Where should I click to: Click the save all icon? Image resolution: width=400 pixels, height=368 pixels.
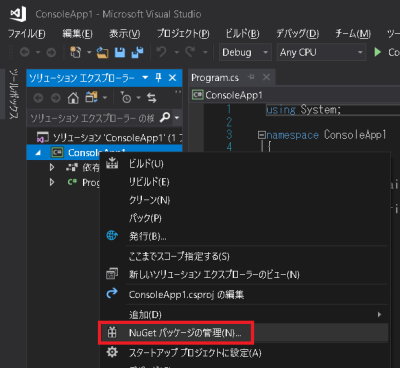137,52
